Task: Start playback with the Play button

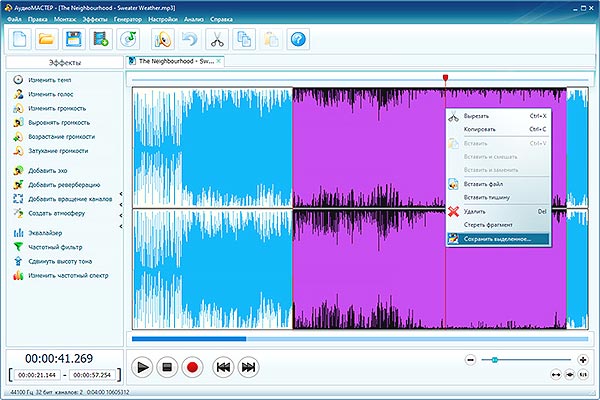Action: 142,367
